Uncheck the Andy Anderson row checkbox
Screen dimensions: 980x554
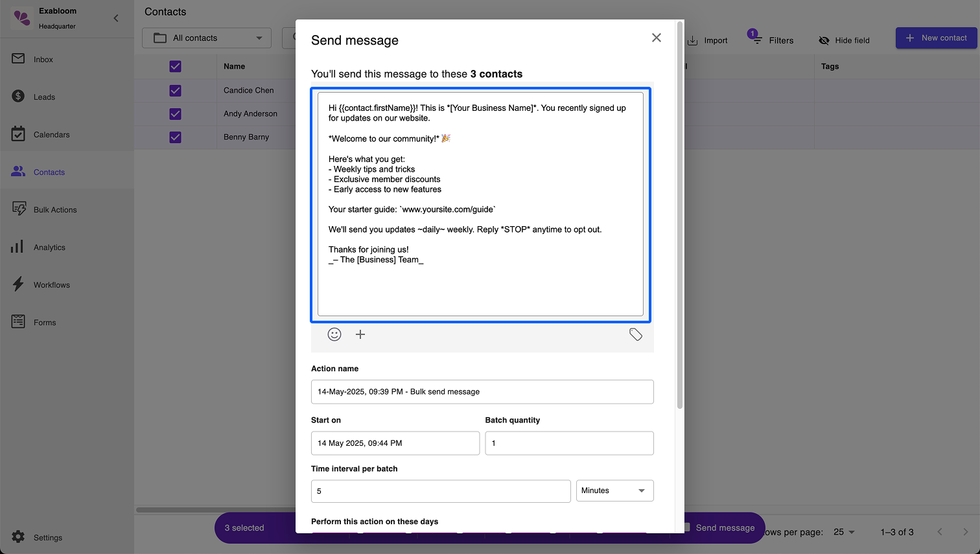coord(175,114)
